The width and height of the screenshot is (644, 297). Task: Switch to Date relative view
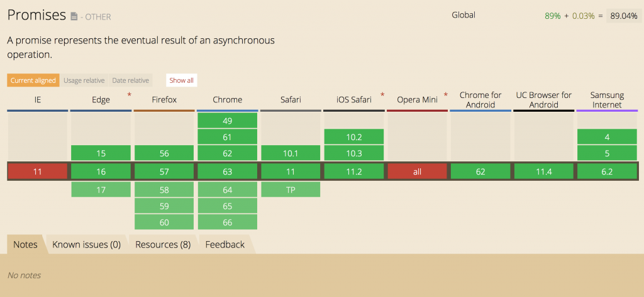point(131,80)
